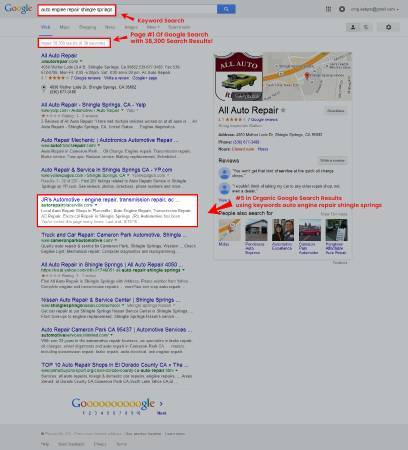
Task: Select the private results person icon
Action: (x=353, y=27)
